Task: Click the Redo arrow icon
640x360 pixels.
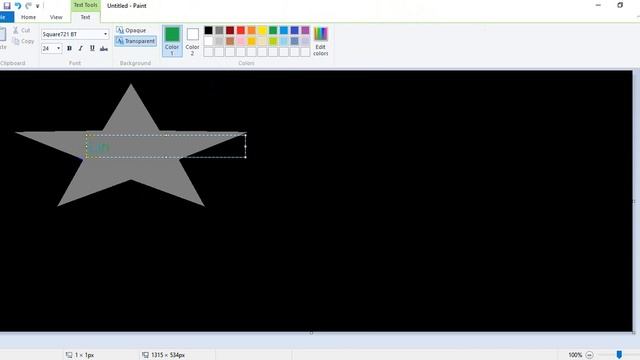Action: [x=28, y=6]
